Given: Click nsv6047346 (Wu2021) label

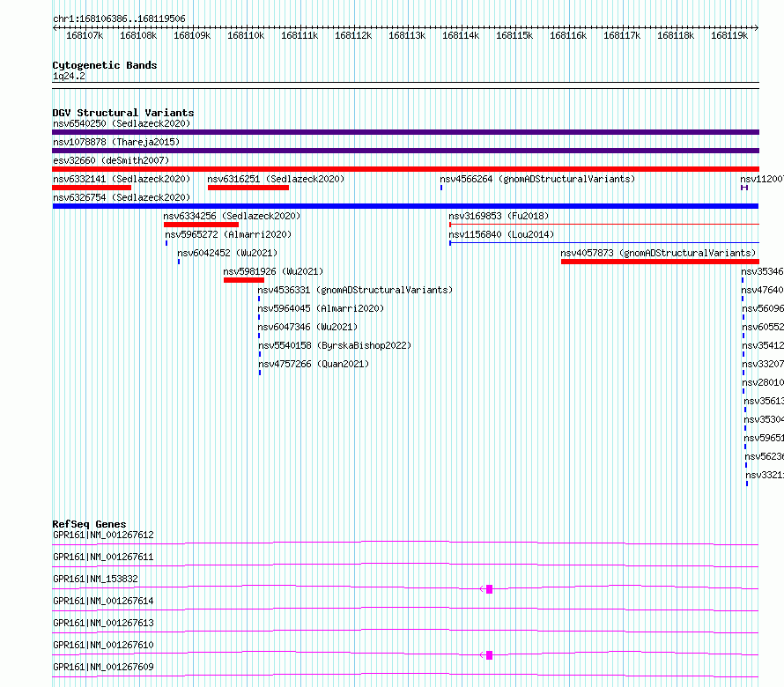Looking at the screenshot, I should 308,327.
